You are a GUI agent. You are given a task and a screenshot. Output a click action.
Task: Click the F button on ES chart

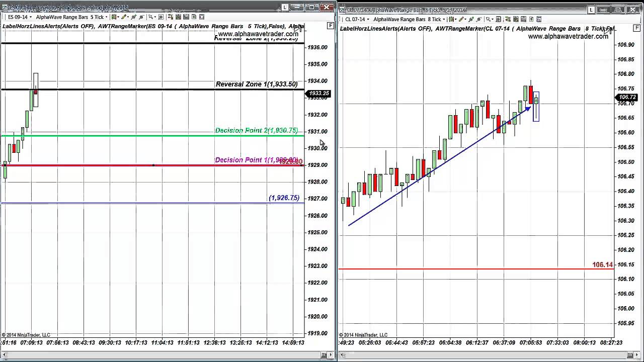tap(331, 25)
